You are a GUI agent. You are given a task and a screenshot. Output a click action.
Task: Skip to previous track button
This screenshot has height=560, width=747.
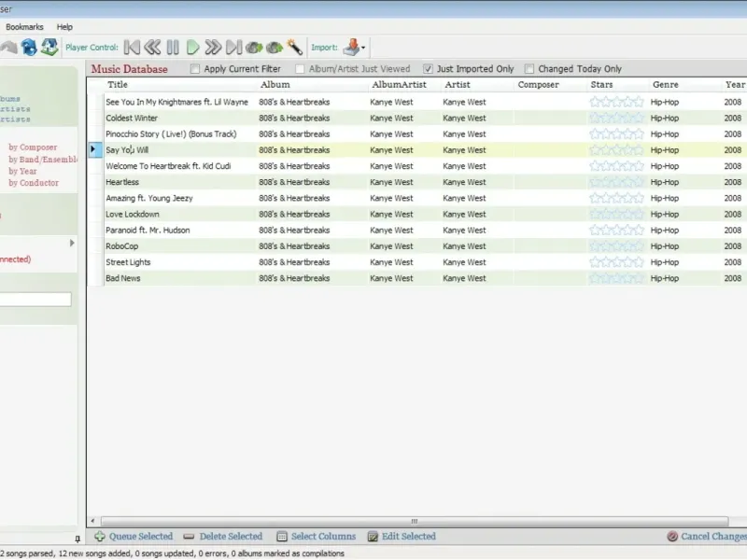(x=132, y=48)
